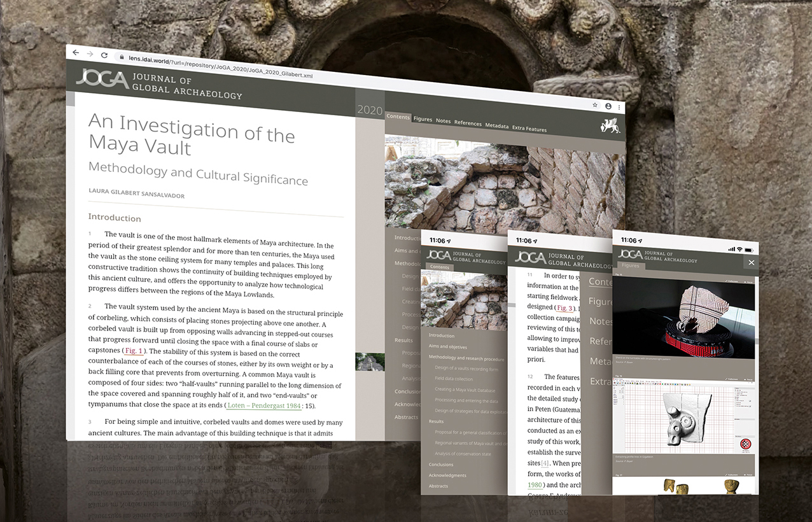812x522 pixels.
Task: Tap the sherd on turntable figure image
Action: [x=684, y=318]
